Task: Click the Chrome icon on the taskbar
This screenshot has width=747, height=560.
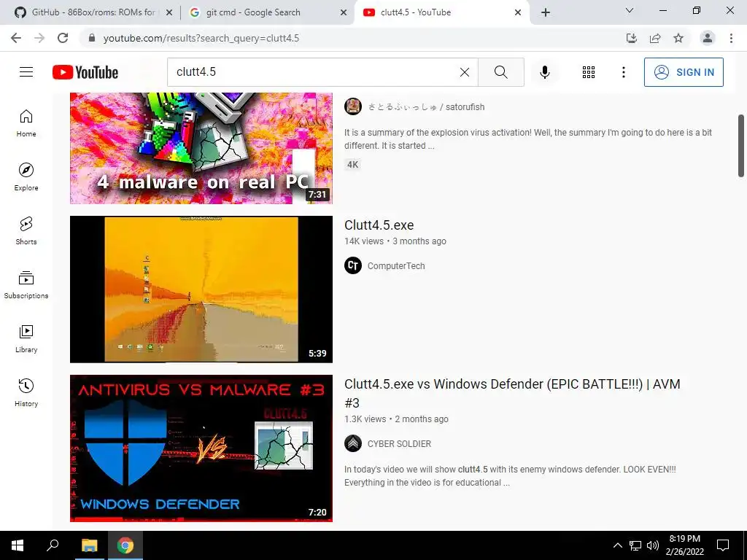Action: (x=125, y=545)
